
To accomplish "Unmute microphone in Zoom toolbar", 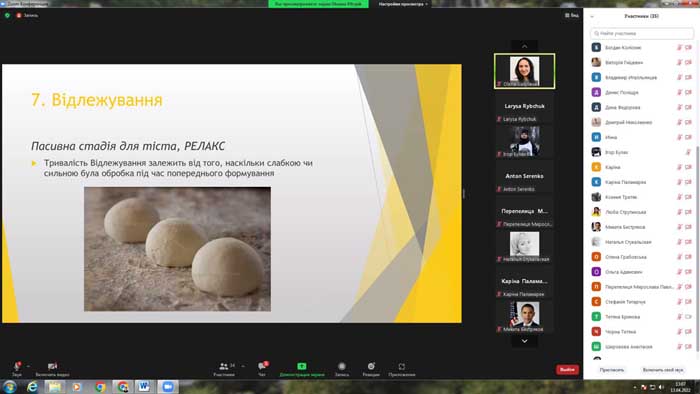I will (17, 366).
